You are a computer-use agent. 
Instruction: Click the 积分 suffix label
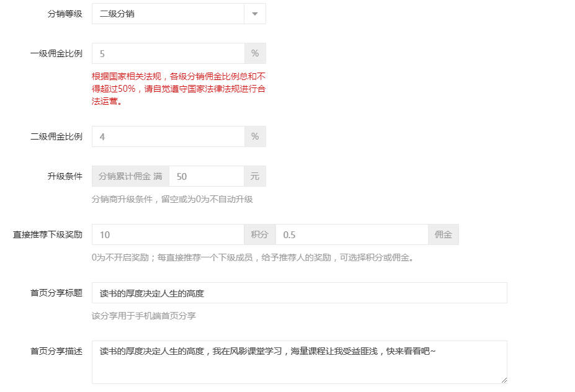260,234
